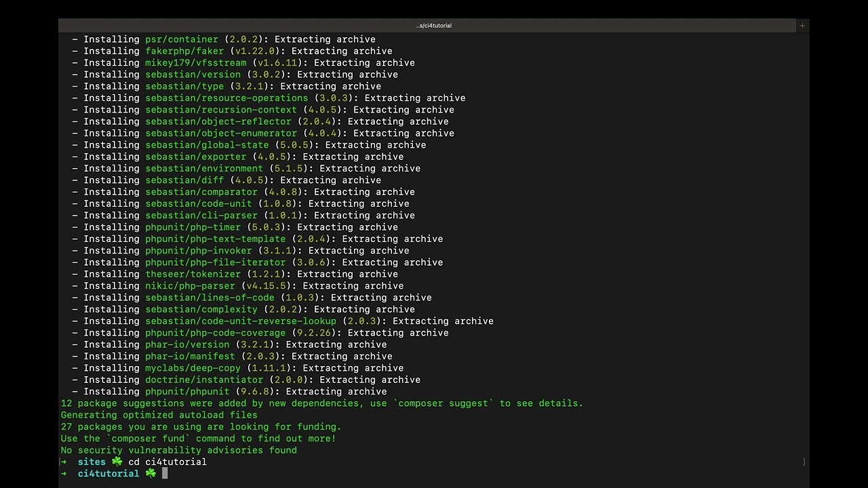Viewport: 868px width, 488px height.
Task: Click the sebastian/resource-operations package name
Action: (x=226, y=98)
